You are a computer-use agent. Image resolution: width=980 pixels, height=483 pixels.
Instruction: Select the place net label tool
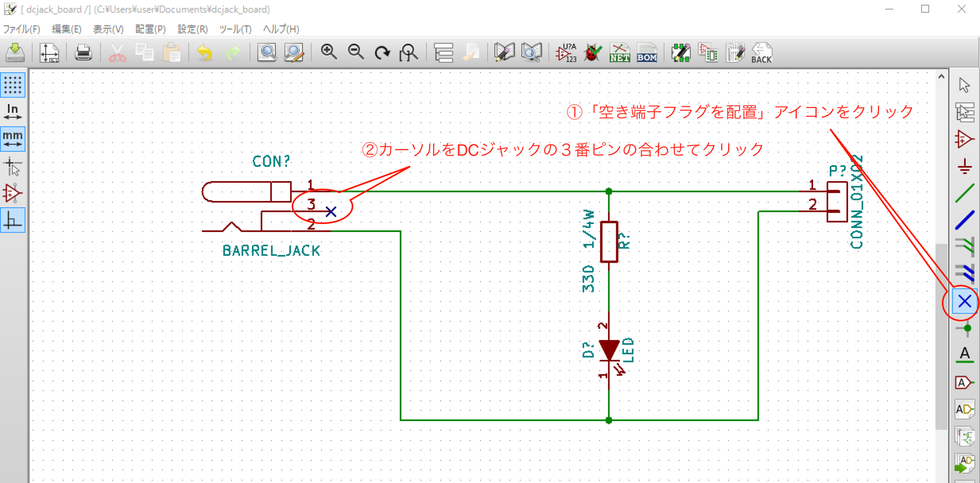pos(964,355)
